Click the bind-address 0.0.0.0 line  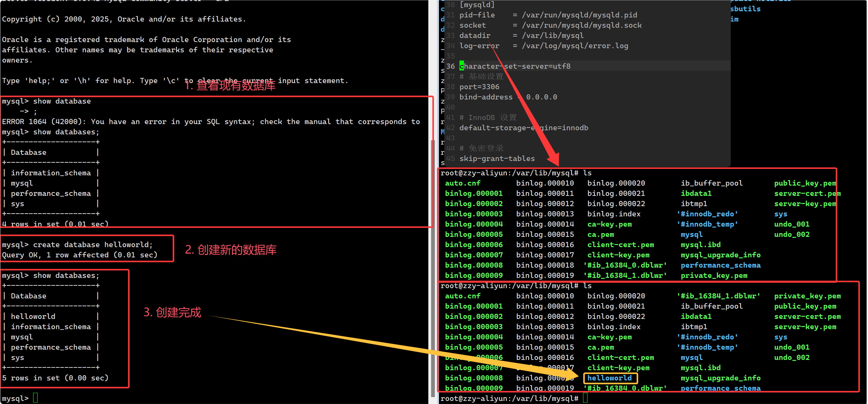508,97
